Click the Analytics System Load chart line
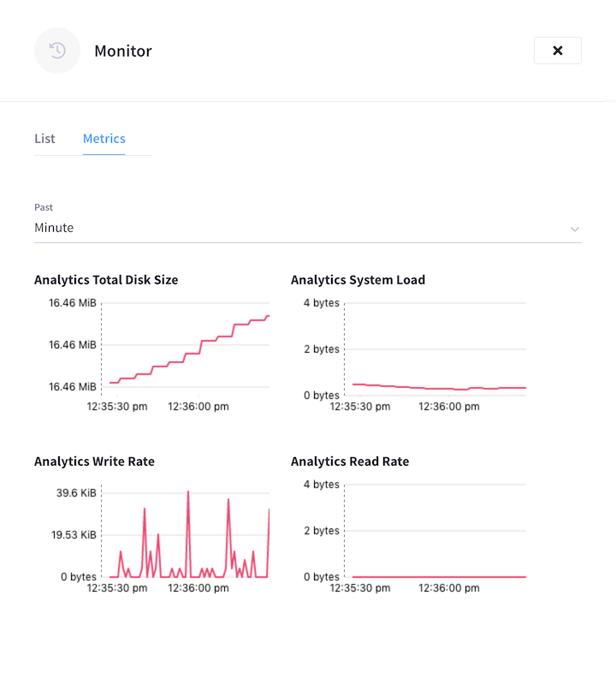This screenshot has height=685, width=616. 436,387
